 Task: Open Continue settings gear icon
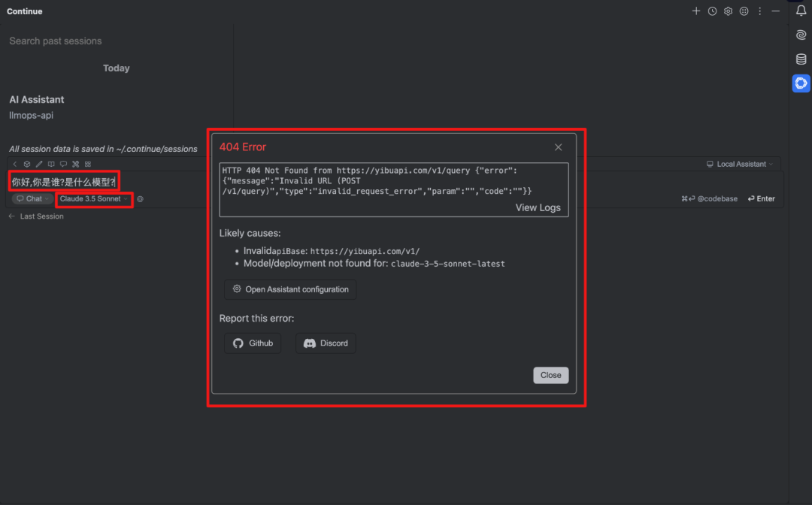point(728,11)
